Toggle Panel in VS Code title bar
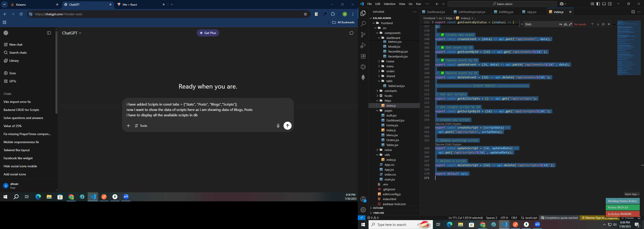Image resolution: width=644 pixels, height=229 pixels. [x=604, y=4]
